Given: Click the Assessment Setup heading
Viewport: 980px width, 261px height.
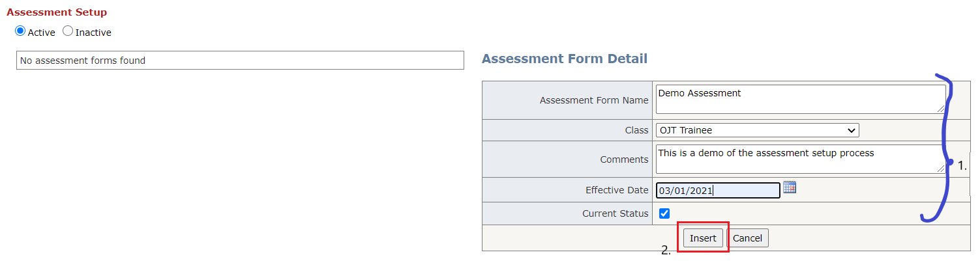Looking at the screenshot, I should tap(57, 12).
